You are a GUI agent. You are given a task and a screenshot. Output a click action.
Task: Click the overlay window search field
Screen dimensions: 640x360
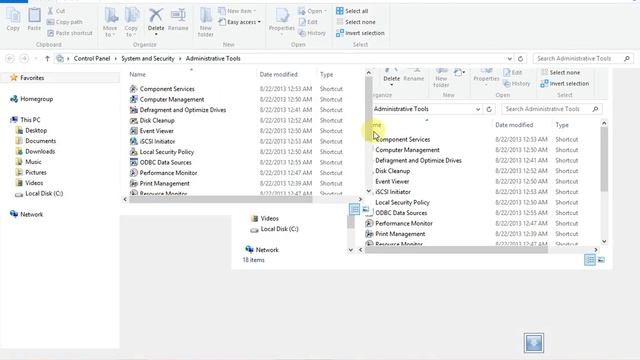(551, 109)
